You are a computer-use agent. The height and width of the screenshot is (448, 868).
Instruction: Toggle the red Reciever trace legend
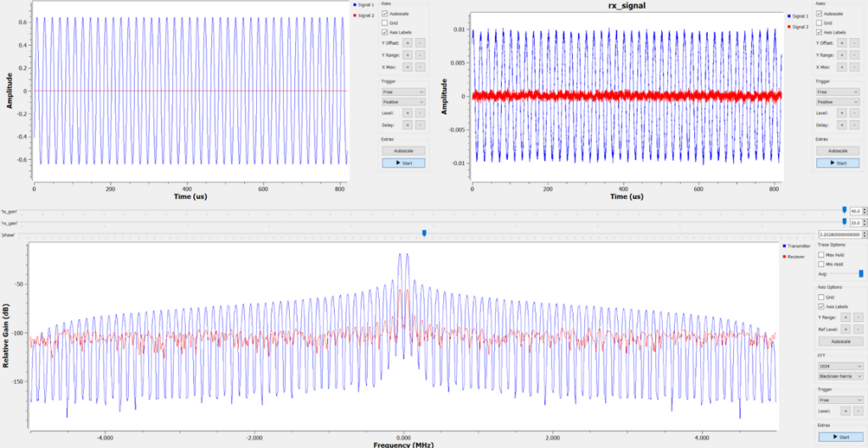coord(794,257)
